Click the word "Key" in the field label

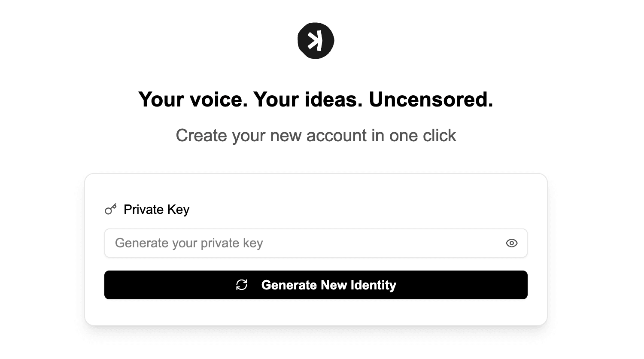(x=178, y=210)
